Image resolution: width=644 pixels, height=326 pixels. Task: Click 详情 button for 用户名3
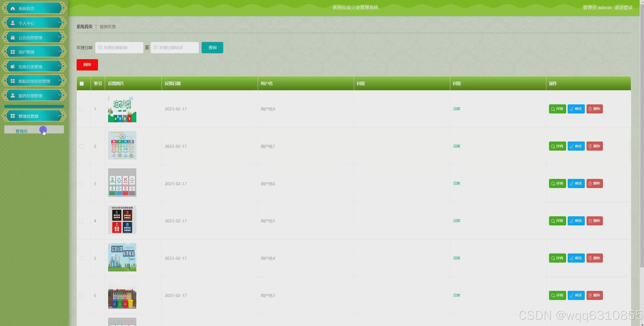click(557, 295)
